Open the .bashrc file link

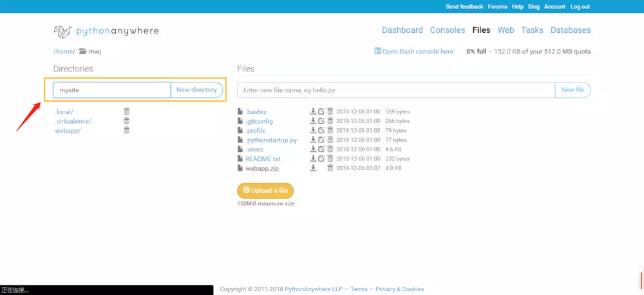point(256,112)
